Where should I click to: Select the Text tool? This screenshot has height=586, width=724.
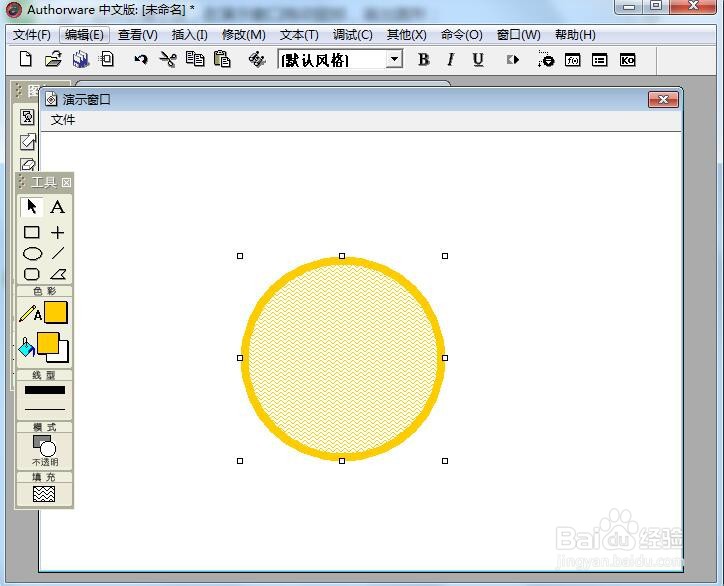57,206
